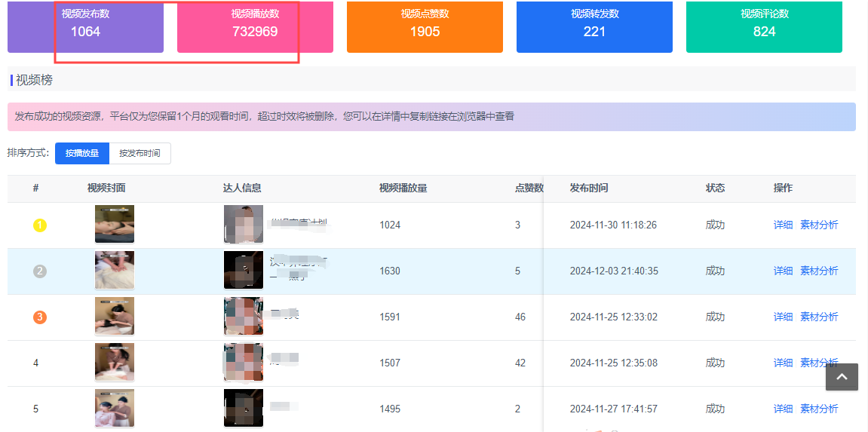Click 详细 in the rank 5 row
868x432 pixels.
point(783,409)
